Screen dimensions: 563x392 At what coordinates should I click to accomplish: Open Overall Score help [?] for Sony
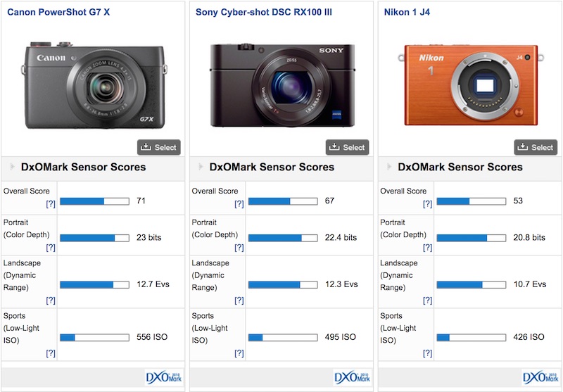(239, 204)
